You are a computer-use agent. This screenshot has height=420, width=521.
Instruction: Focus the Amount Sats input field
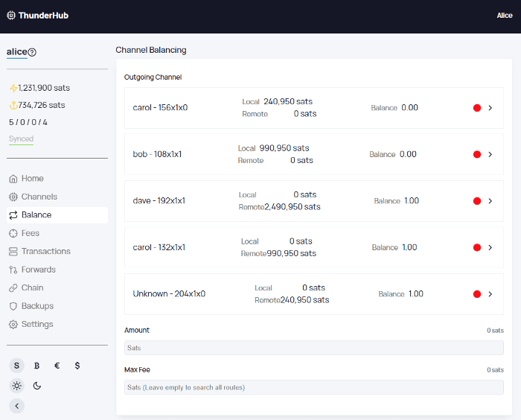coord(314,348)
